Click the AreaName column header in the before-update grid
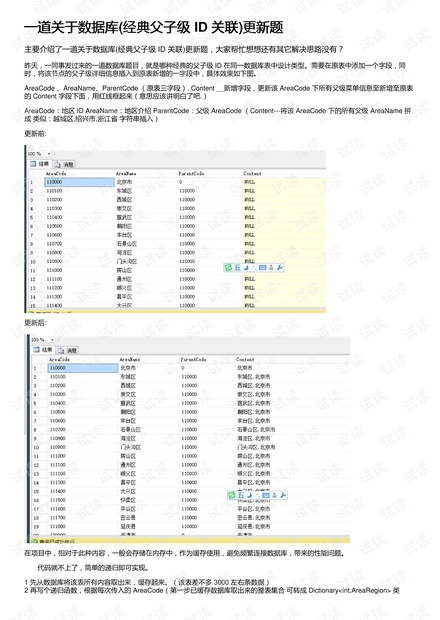Viewport: 440px width, 620px height. (126, 174)
